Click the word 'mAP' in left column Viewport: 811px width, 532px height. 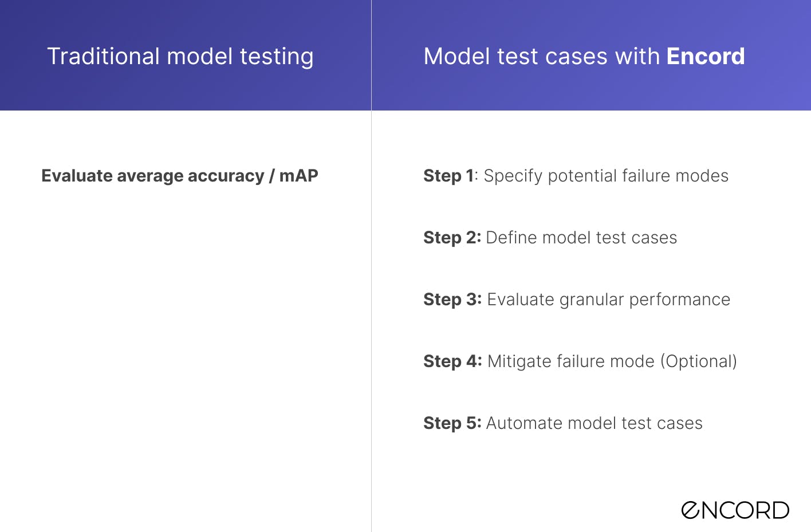click(x=299, y=176)
